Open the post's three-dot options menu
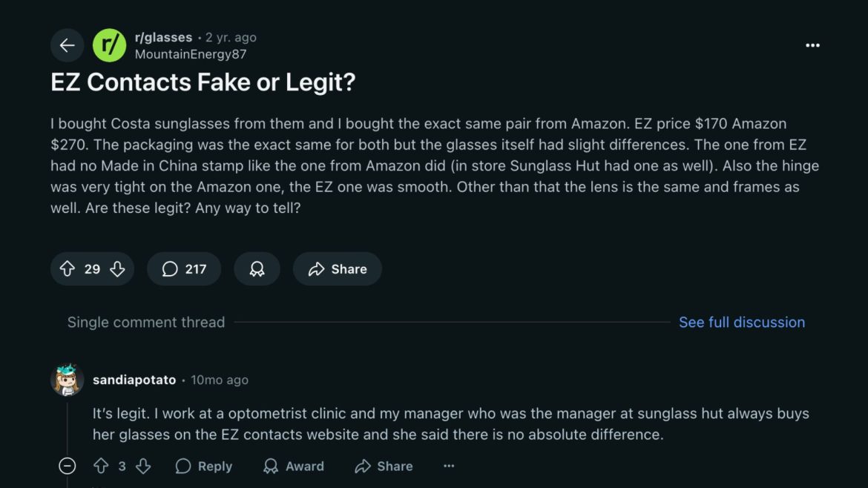The height and width of the screenshot is (488, 868). (x=812, y=45)
